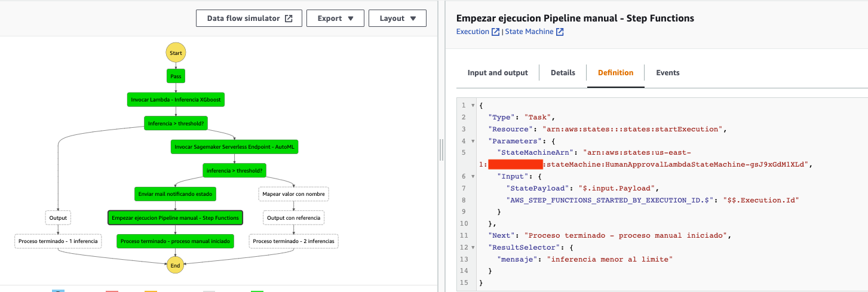Image resolution: width=868 pixels, height=292 pixels.
Task: Open the Export dropdown menu
Action: [x=335, y=19]
